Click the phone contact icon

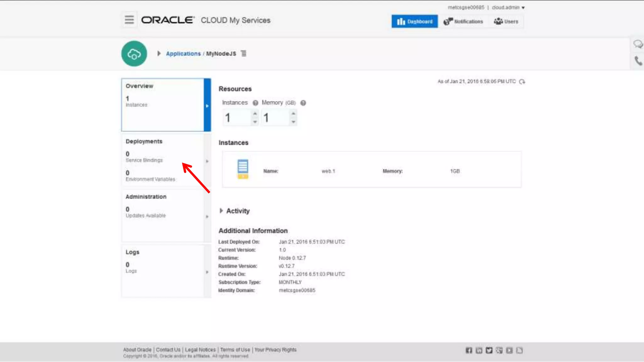(x=638, y=61)
